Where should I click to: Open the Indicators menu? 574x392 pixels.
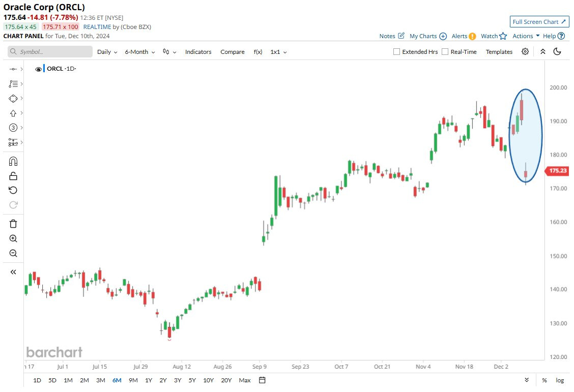tap(198, 52)
